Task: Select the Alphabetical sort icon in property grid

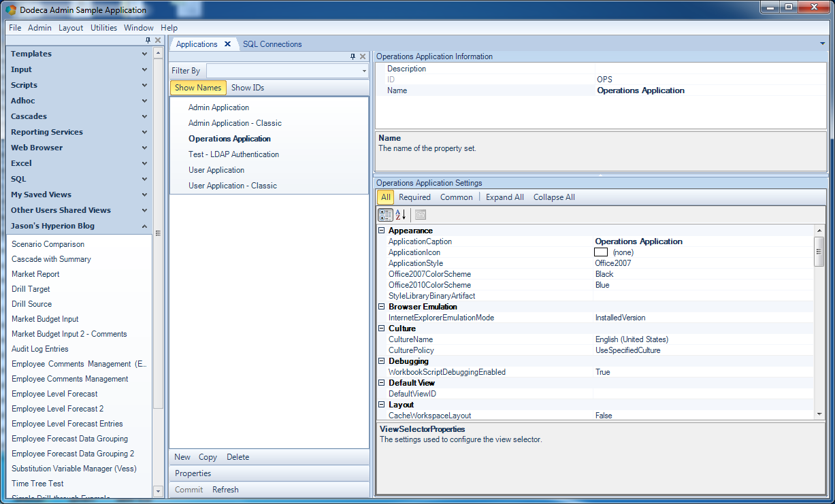Action: (401, 215)
